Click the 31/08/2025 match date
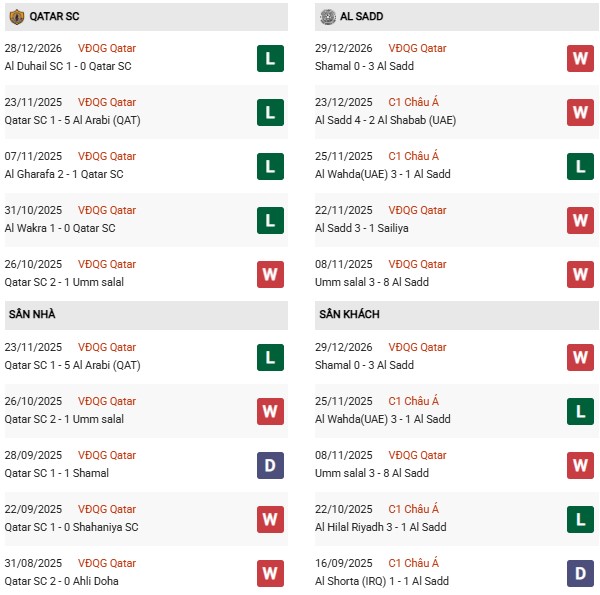Viewport: 600px width, 595px height. (35, 563)
